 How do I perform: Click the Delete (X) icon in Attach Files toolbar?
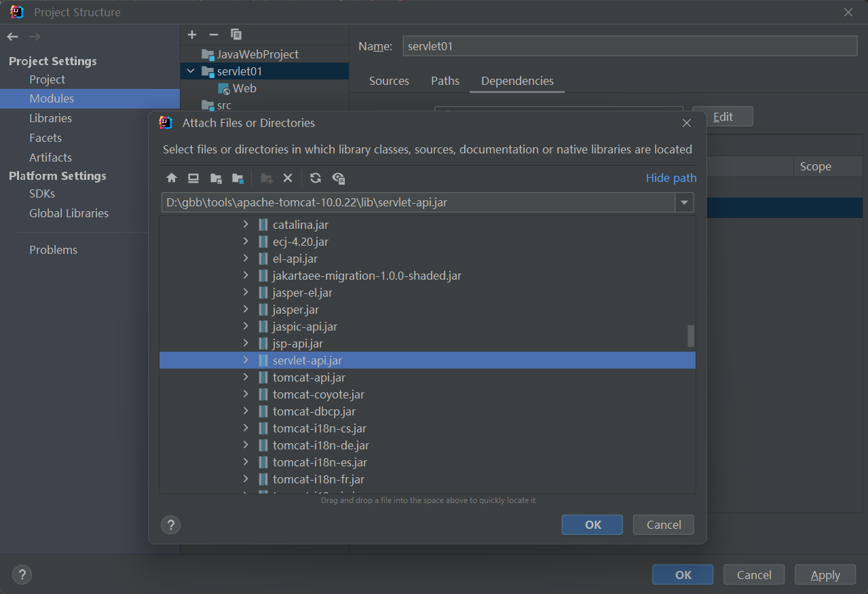point(288,178)
